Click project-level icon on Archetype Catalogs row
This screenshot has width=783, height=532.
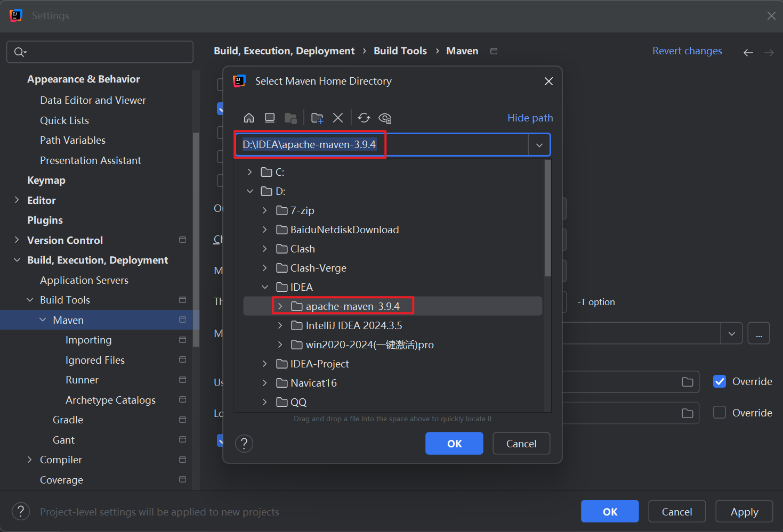pyautogui.click(x=182, y=399)
